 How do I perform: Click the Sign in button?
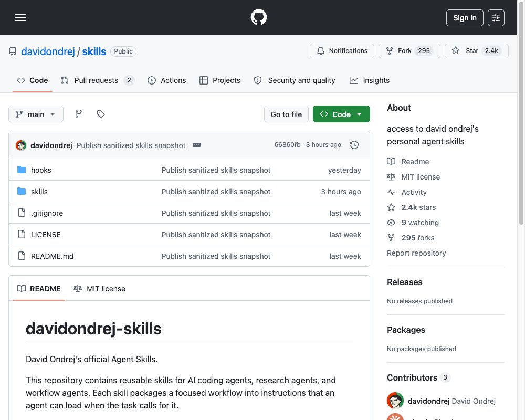point(465,18)
